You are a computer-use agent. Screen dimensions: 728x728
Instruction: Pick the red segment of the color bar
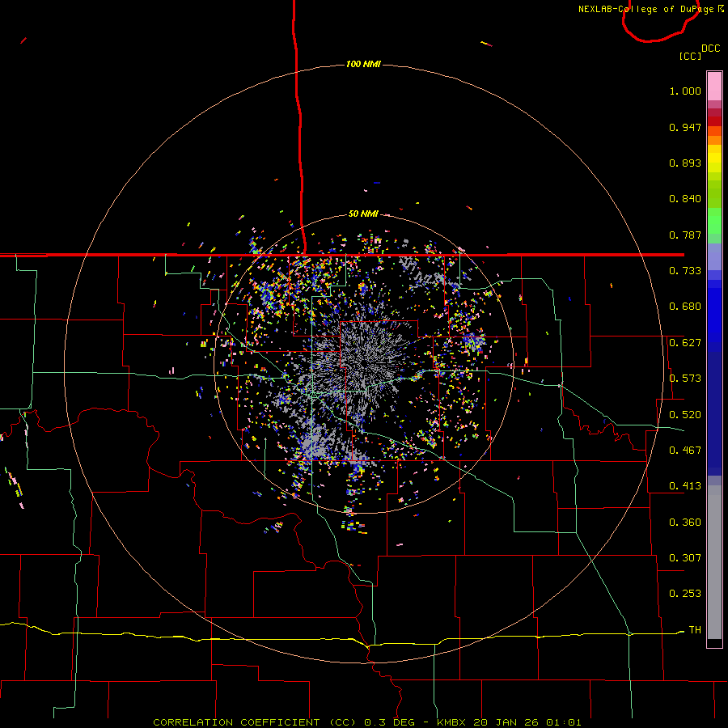[x=714, y=121]
